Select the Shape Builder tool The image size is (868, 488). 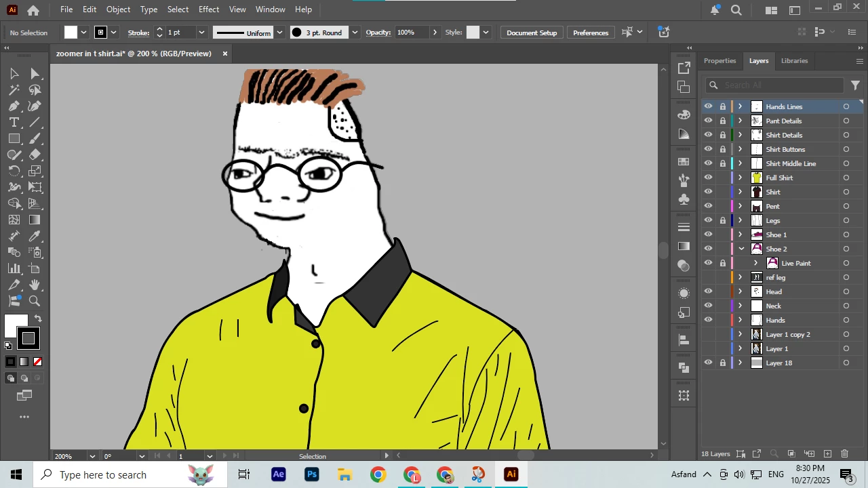point(14,203)
